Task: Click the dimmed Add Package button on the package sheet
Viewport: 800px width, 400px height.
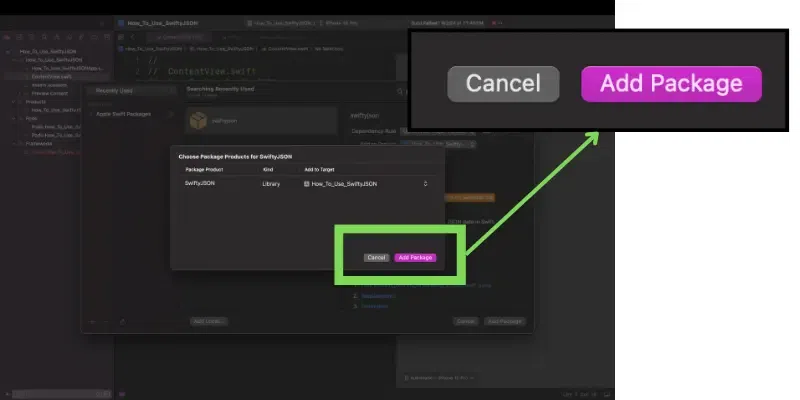Action: point(504,321)
